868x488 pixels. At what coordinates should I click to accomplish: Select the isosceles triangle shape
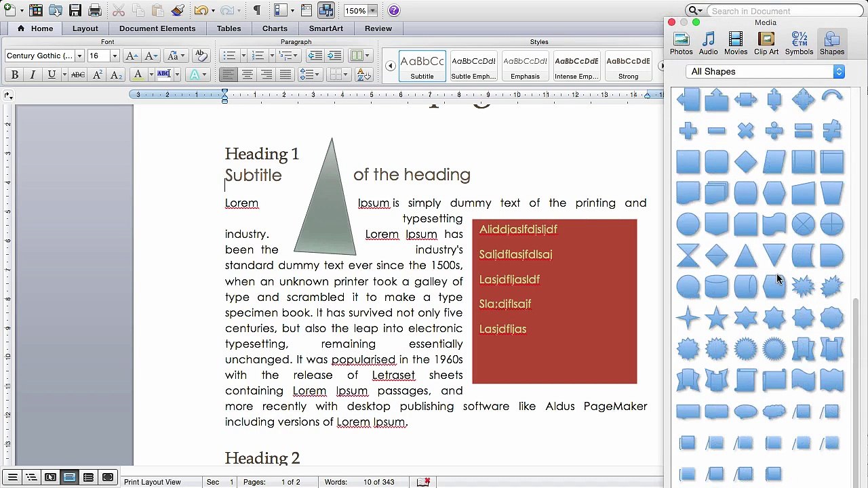pos(745,256)
